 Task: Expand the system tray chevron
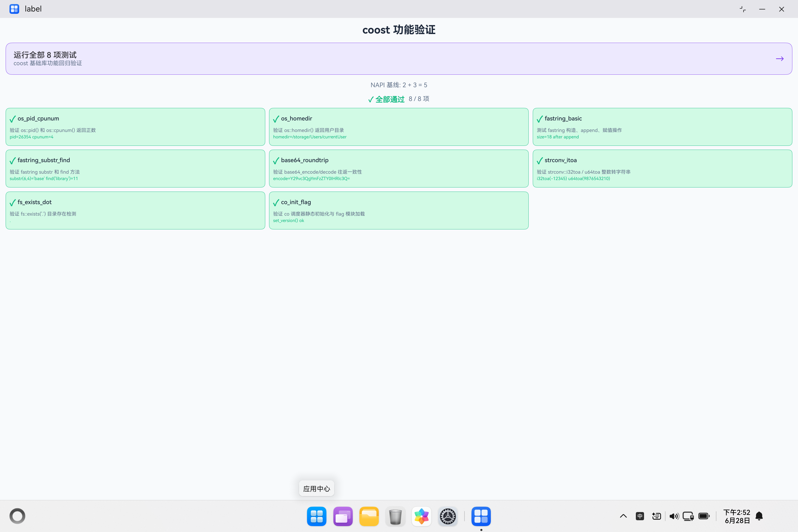tap(623, 516)
